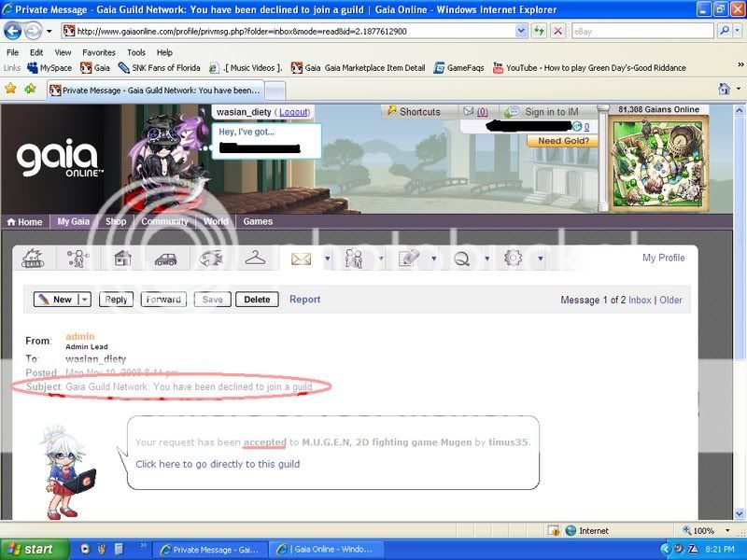Click the avatar figure icon next to Gaia logo
The width and height of the screenshot is (747, 560).
tap(78, 258)
